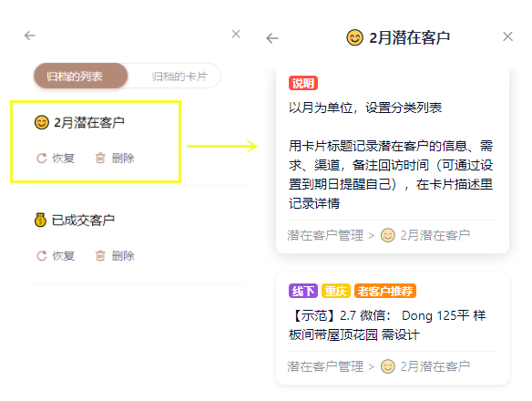532x401 pixels.
Task: Click money bag emoji of 已成交客户
Action: [40, 220]
